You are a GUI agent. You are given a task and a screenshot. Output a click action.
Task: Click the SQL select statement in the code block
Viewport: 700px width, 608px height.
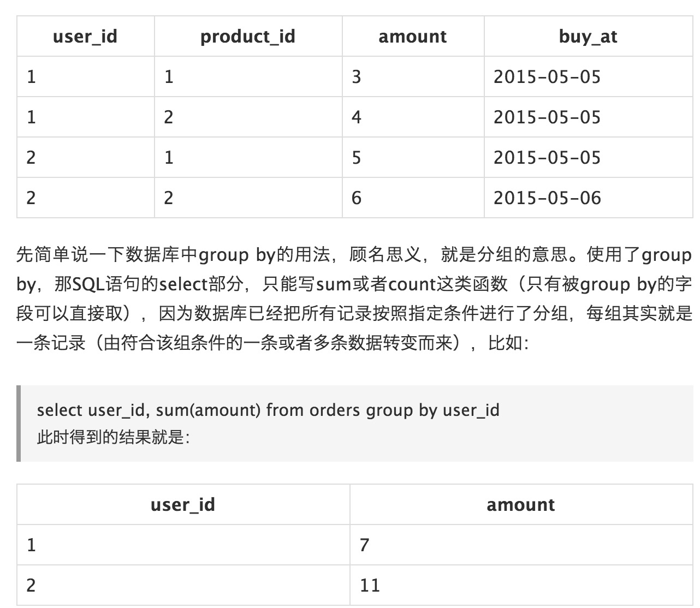268,410
